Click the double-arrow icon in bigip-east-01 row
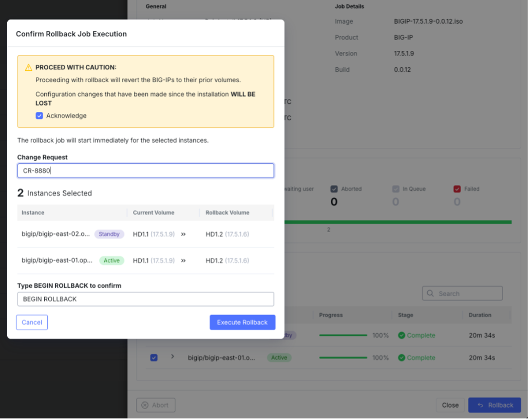530x420 pixels. click(184, 261)
